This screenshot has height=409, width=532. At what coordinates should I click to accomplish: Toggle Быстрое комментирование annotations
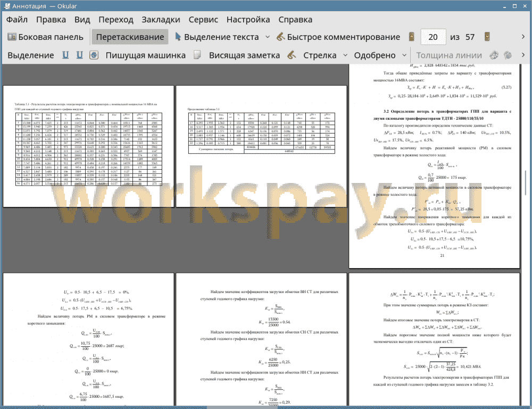tap(338, 37)
